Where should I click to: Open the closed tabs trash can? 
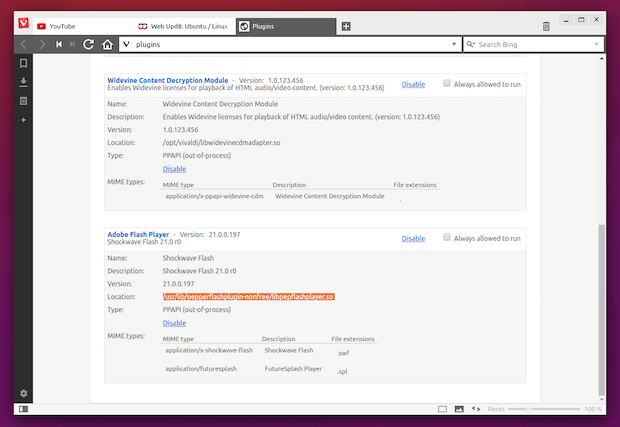pyautogui.click(x=546, y=26)
